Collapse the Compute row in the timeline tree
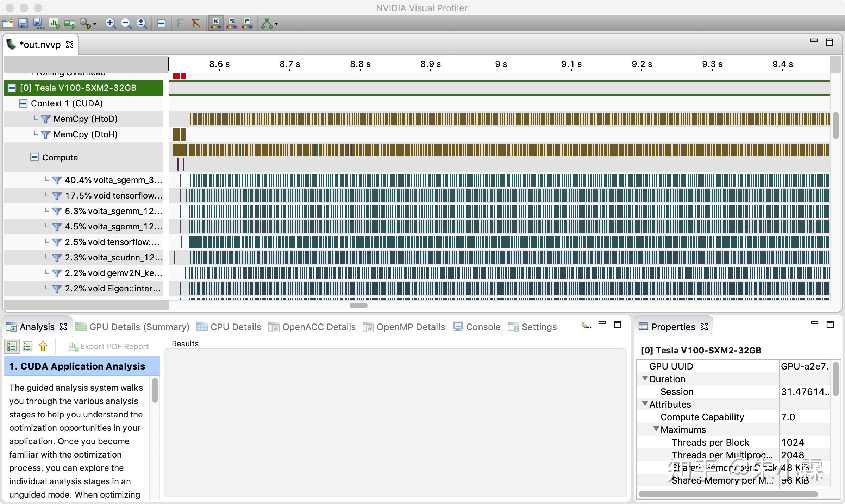This screenshot has height=504, width=845. pyautogui.click(x=34, y=157)
